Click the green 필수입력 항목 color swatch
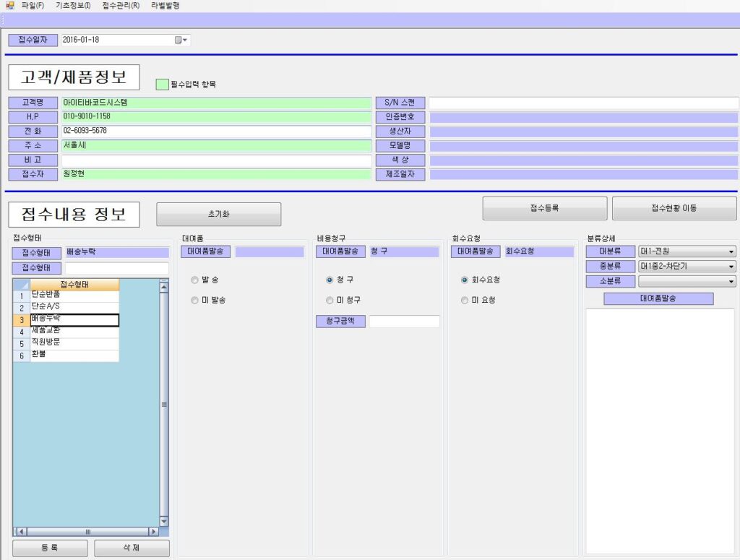Screen dimensions: 740x560 163,84
